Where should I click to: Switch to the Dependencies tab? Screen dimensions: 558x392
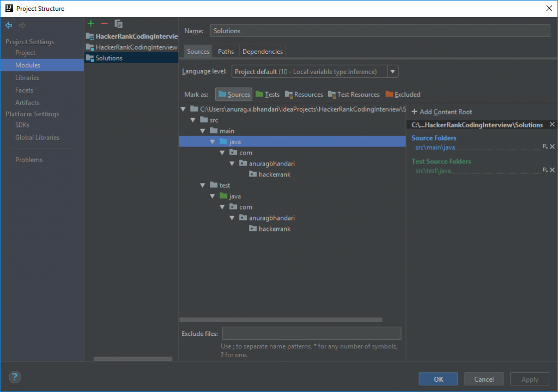click(x=263, y=52)
